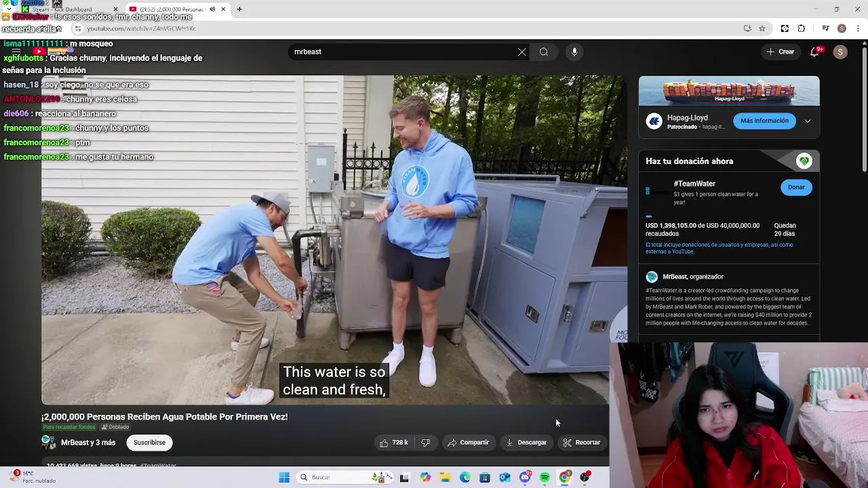Open YouTube notifications bell
Image resolution: width=868 pixels, height=488 pixels.
(814, 52)
